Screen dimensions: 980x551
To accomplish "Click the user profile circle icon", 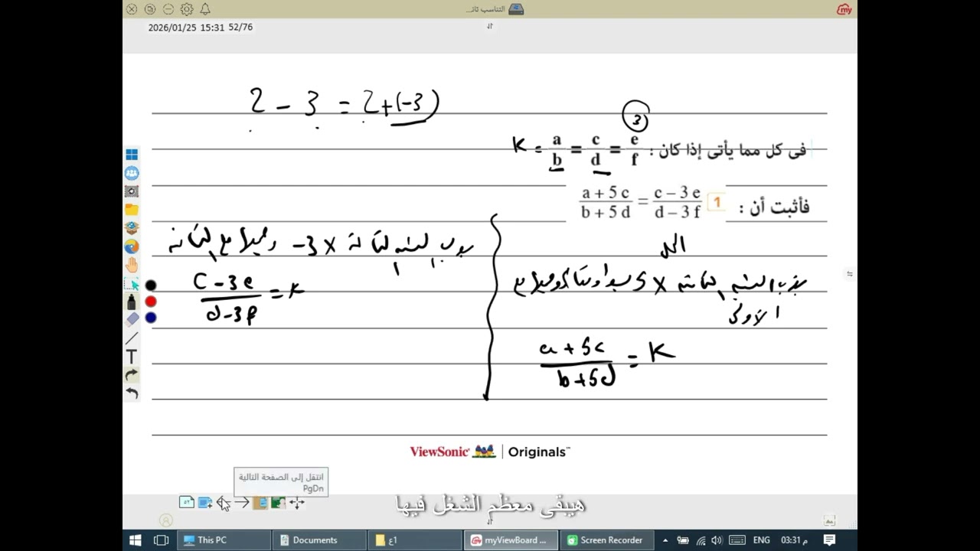I will pos(165,520).
